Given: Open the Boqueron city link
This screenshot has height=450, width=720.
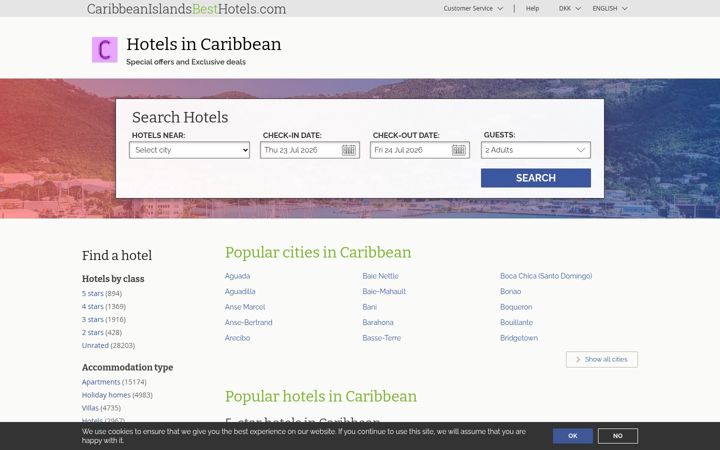Looking at the screenshot, I should [x=516, y=307].
